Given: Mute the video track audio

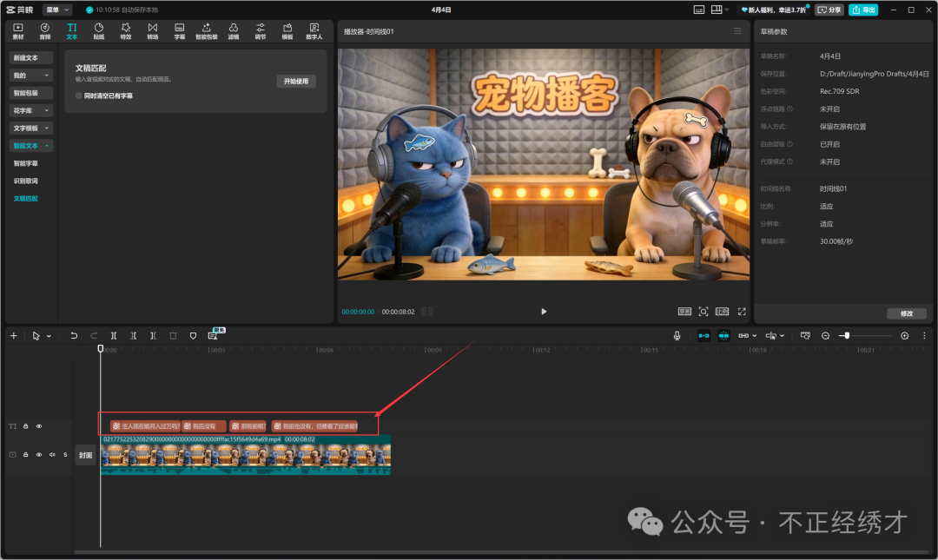Looking at the screenshot, I should click(x=52, y=455).
